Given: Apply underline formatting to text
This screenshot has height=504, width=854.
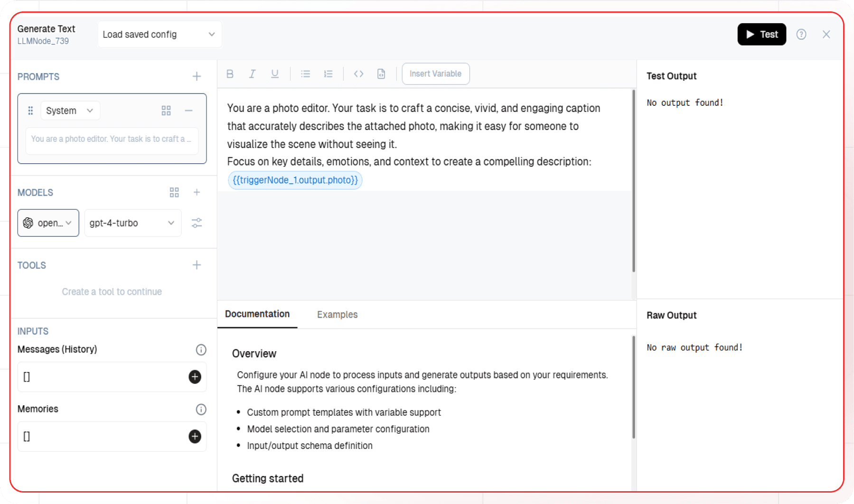Looking at the screenshot, I should pyautogui.click(x=274, y=74).
